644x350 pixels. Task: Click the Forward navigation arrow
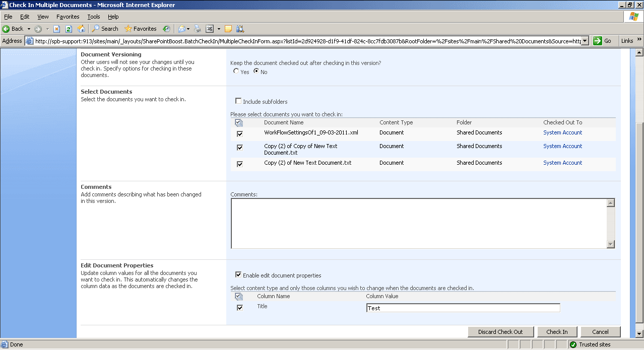[38, 29]
